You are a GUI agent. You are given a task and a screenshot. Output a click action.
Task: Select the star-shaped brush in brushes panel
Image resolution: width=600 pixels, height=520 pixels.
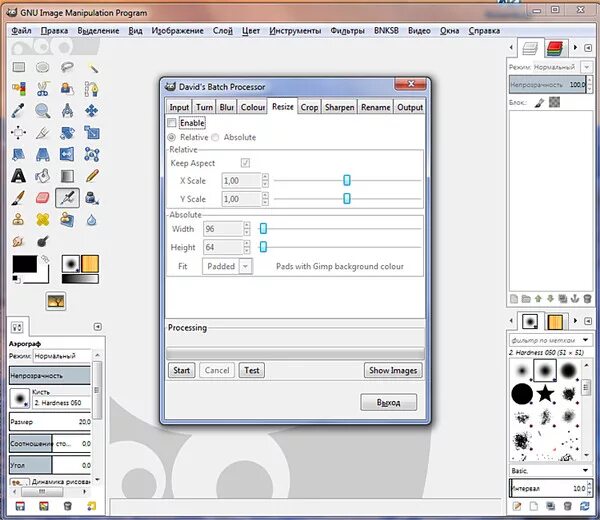(x=545, y=393)
